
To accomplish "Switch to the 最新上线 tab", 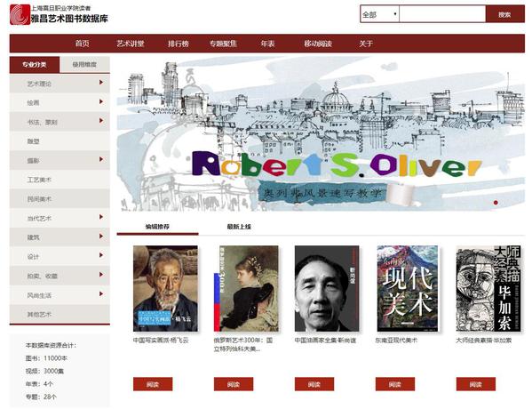I will click(x=239, y=227).
